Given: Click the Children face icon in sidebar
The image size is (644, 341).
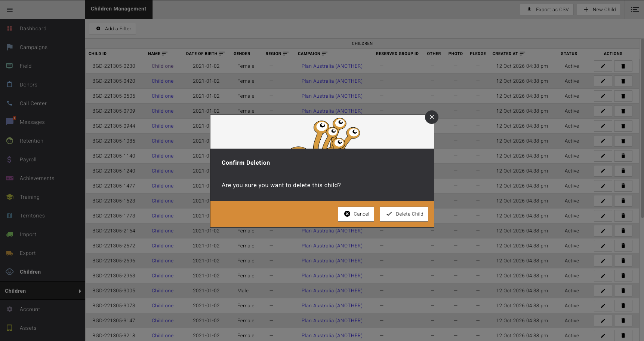Looking at the screenshot, I should tap(10, 272).
